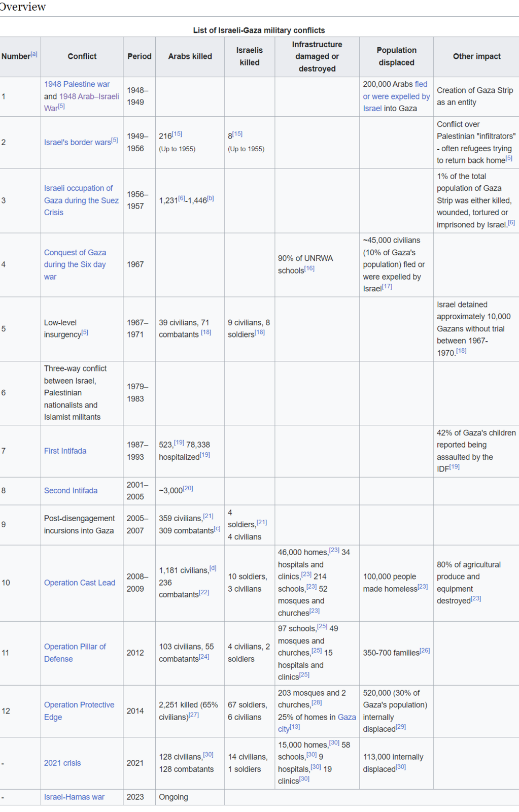This screenshot has height=812, width=519.
Task: Open the 1948 Arab–Israeli War link
Action: (89, 96)
